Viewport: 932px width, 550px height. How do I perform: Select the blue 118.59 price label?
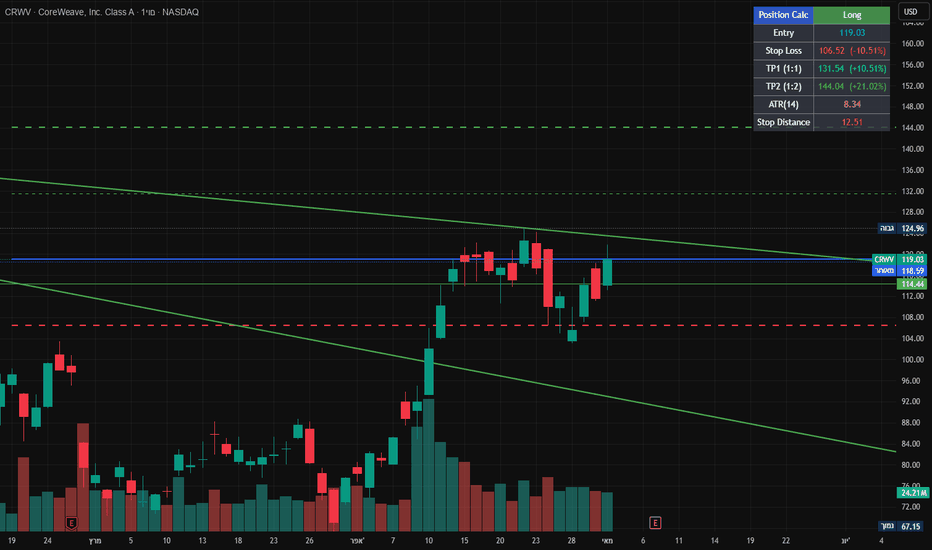(x=899, y=271)
